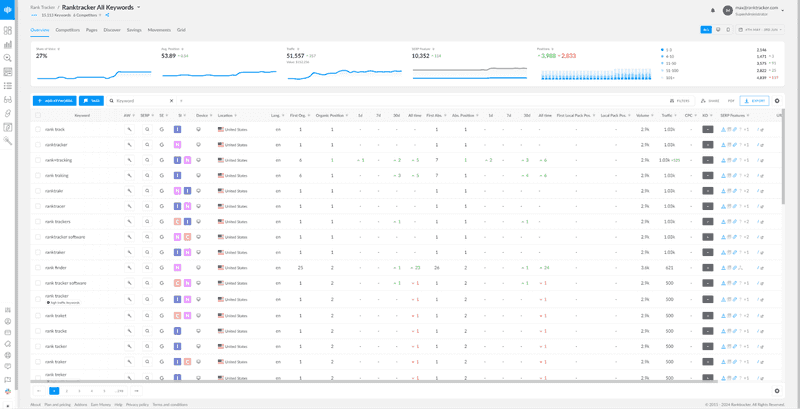This screenshot has width=800, height=409.
Task: Open the Movements tab
Action: click(x=159, y=30)
